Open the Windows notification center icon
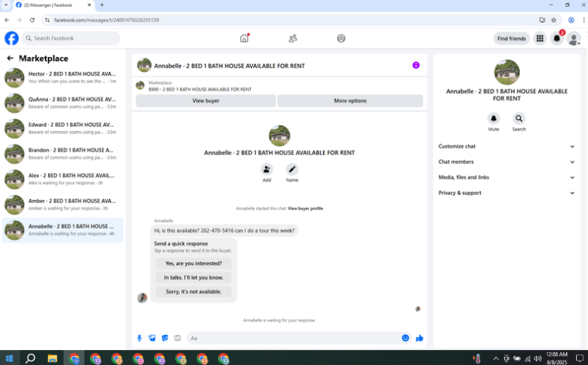588x365 pixels. (579, 358)
